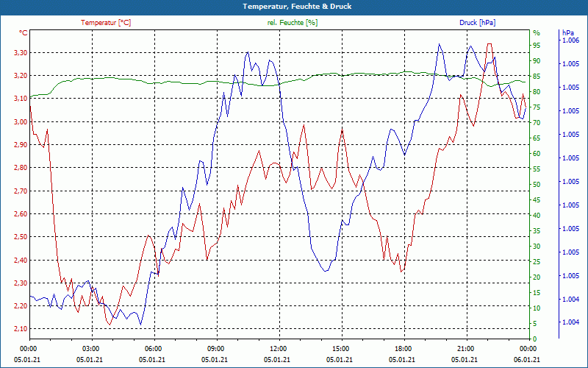Click the 2,40 temperature axis value
The width and height of the screenshot is (588, 368).
[21, 261]
